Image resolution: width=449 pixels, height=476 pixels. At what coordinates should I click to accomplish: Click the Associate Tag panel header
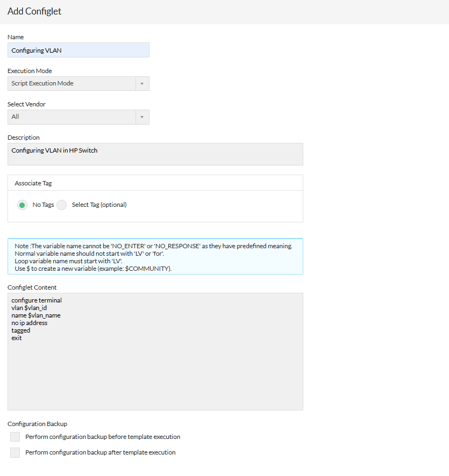tap(33, 183)
